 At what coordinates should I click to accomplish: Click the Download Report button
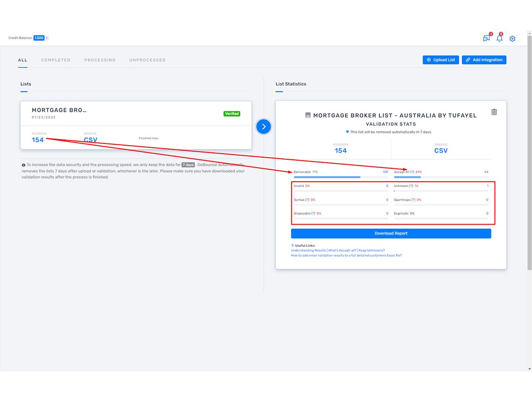pyautogui.click(x=391, y=233)
